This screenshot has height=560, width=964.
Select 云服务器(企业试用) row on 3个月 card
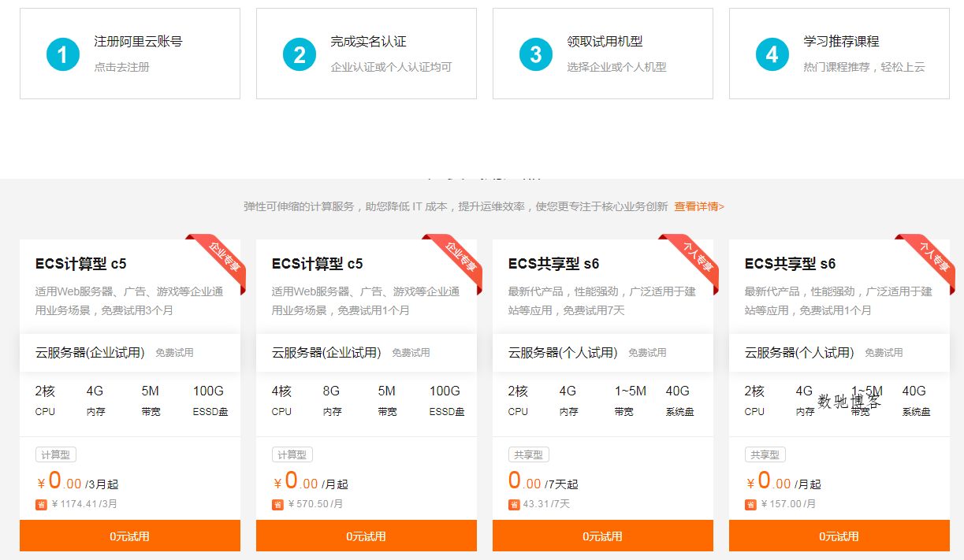130,352
